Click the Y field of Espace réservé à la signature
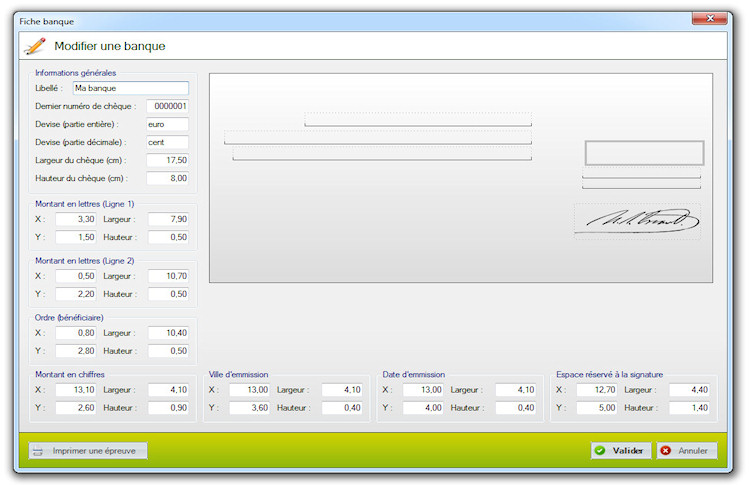The width and height of the screenshot is (750, 485). coord(596,408)
